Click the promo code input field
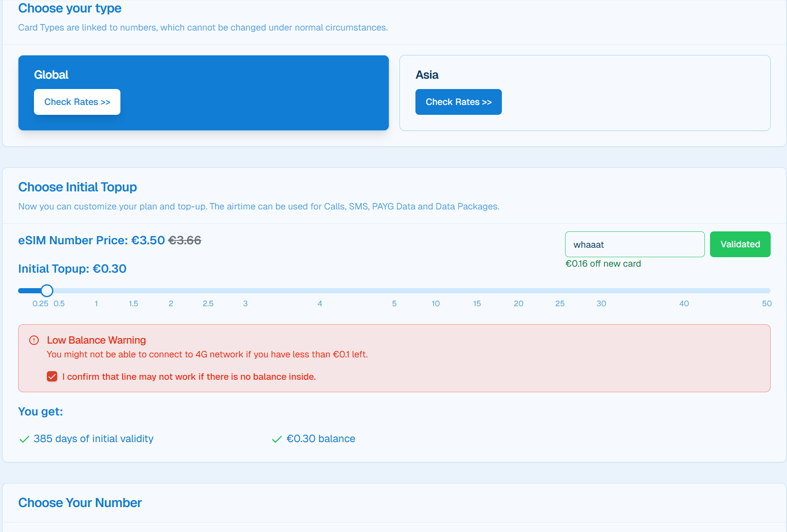Screen dimensions: 787x532 click(x=635, y=244)
